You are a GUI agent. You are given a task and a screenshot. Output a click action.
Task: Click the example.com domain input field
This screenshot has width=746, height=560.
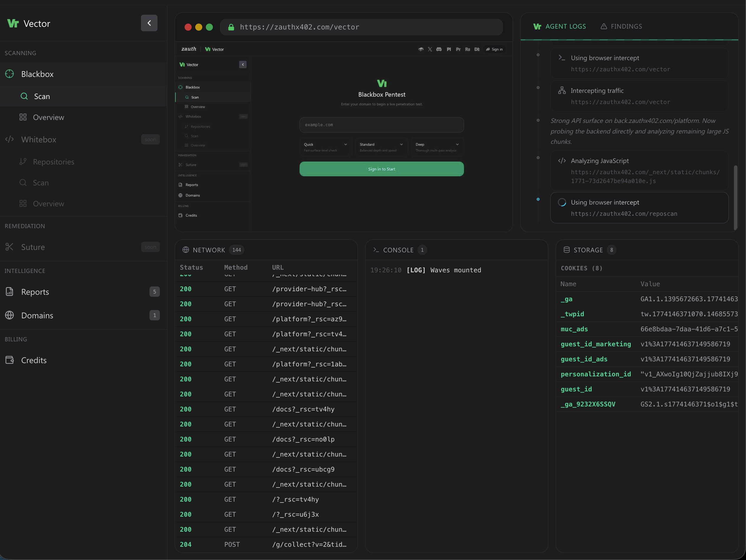[x=382, y=125]
